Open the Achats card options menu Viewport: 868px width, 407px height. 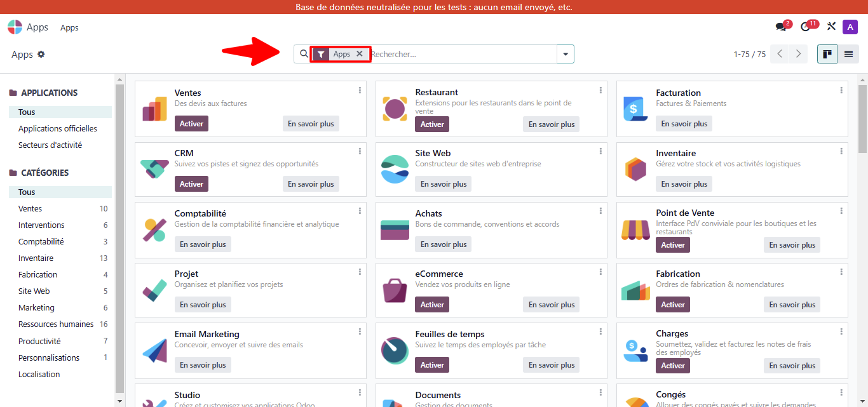click(x=600, y=211)
